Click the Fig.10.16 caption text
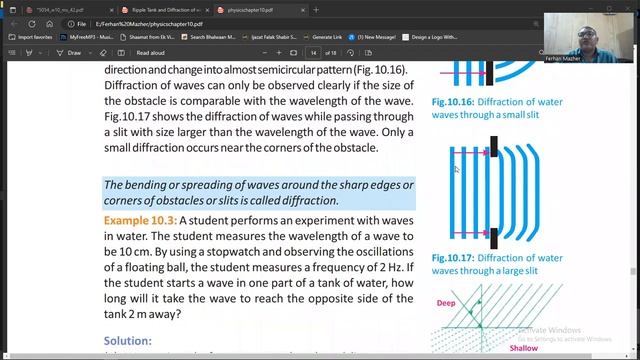The width and height of the screenshot is (640, 360). (497, 108)
